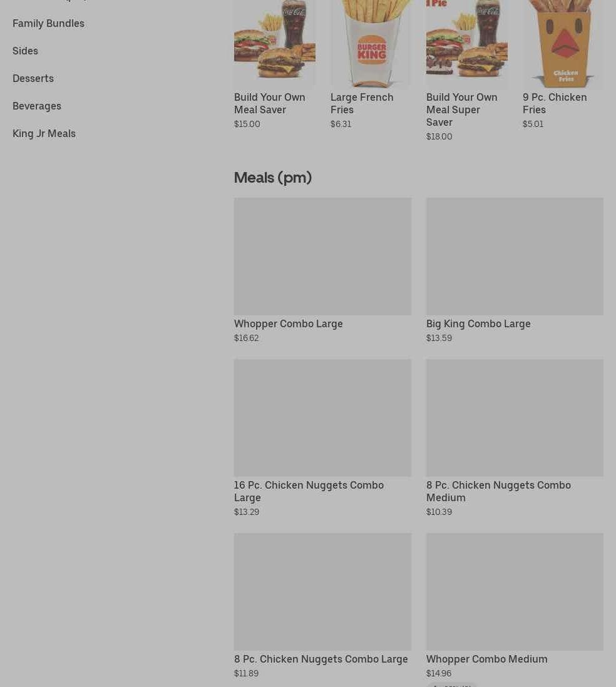Click the Large French Fries item title
616x687 pixels.
pyautogui.click(x=362, y=103)
